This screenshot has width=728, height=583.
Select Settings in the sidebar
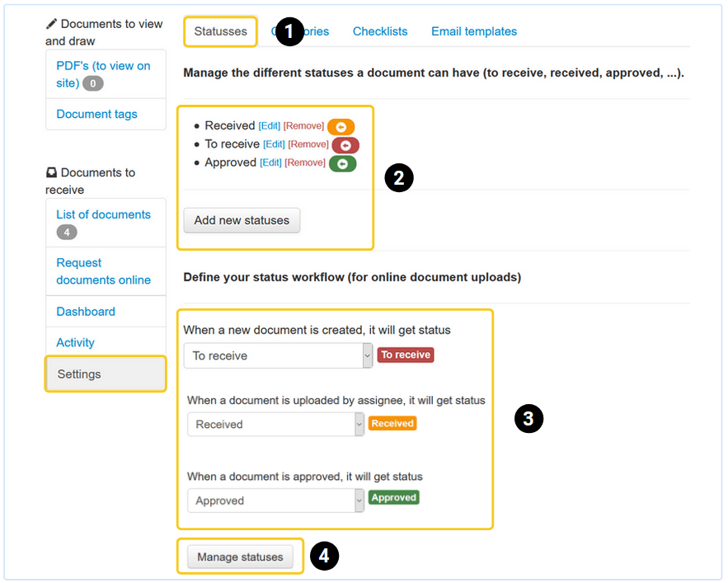pos(79,374)
